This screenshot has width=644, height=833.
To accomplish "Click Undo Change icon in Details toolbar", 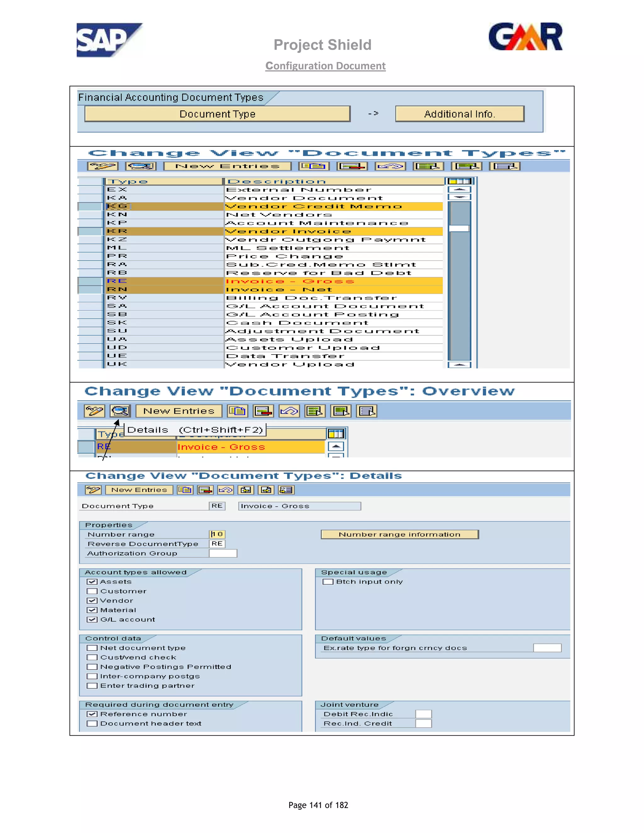I will click(225, 490).
